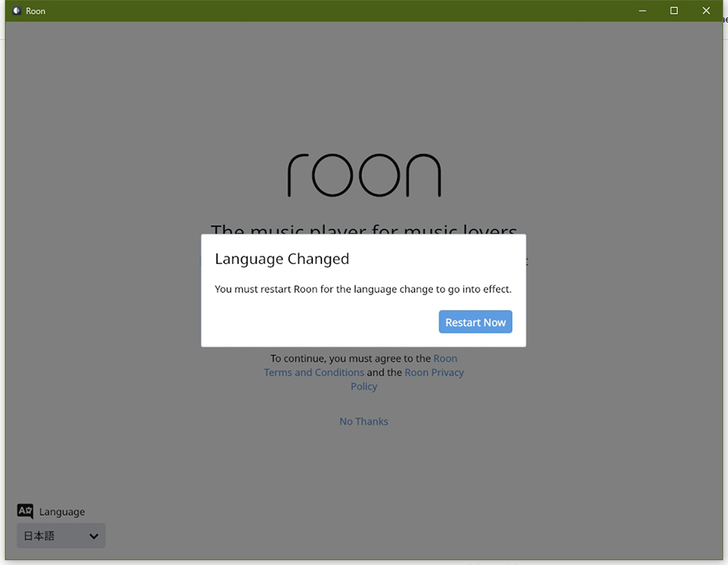Click the Roon link ending the agreement line

point(445,359)
